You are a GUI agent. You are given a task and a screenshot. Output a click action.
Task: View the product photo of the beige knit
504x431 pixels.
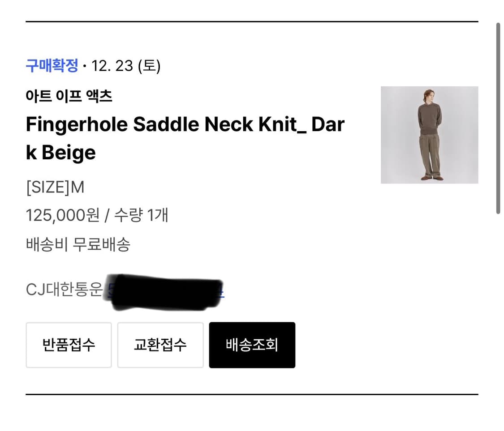pyautogui.click(x=429, y=135)
